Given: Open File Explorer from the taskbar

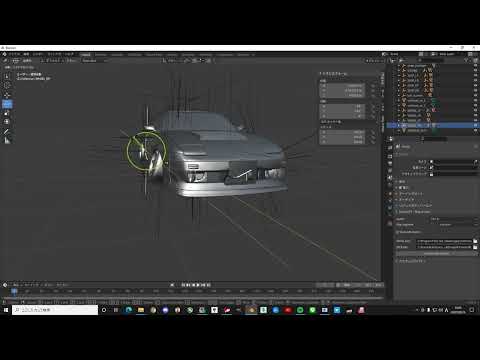Looking at the screenshot, I should [141, 310].
